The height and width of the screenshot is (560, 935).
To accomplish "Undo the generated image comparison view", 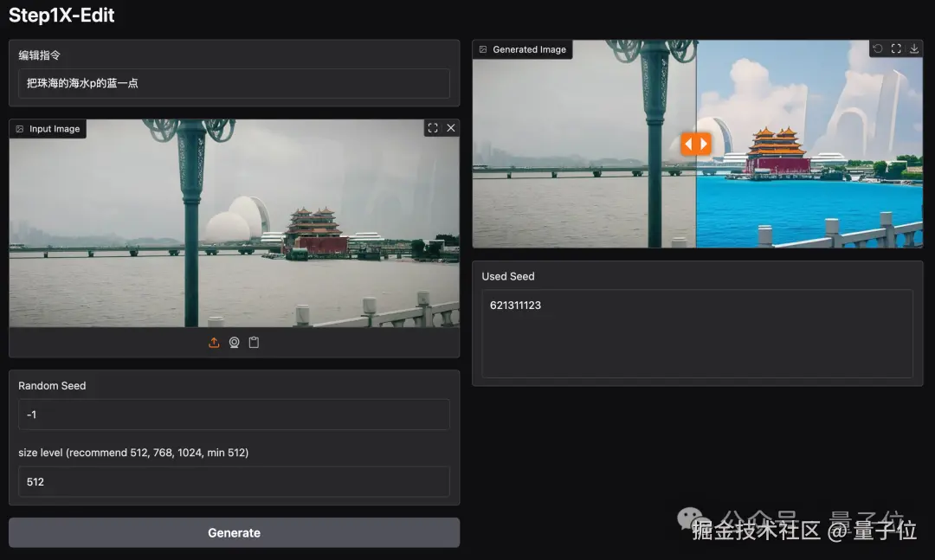I will [878, 48].
